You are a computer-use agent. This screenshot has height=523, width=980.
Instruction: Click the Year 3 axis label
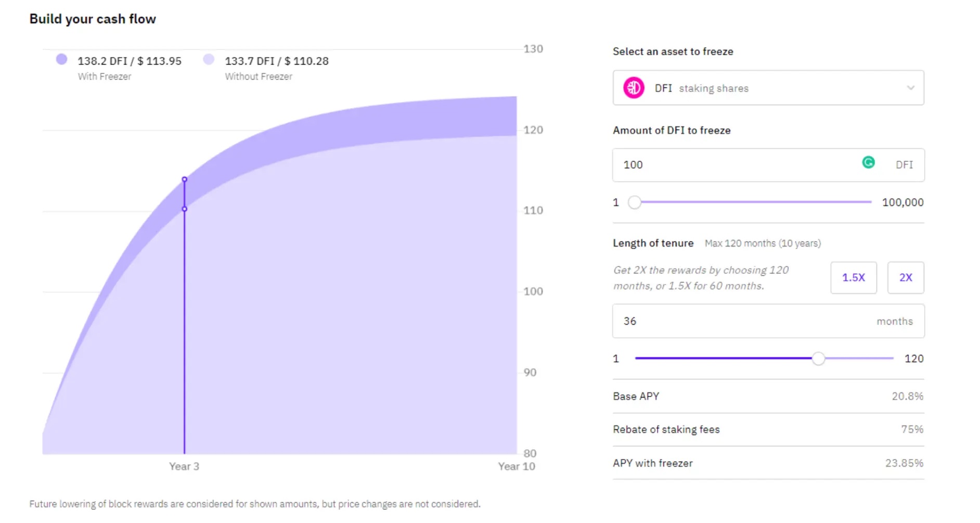(184, 466)
